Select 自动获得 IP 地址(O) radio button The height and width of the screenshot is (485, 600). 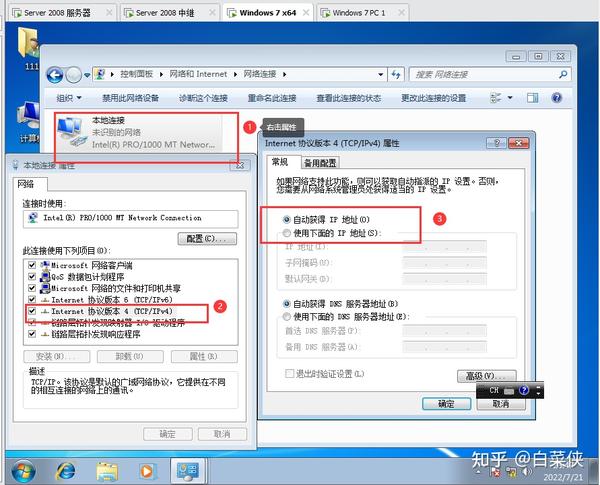287,219
